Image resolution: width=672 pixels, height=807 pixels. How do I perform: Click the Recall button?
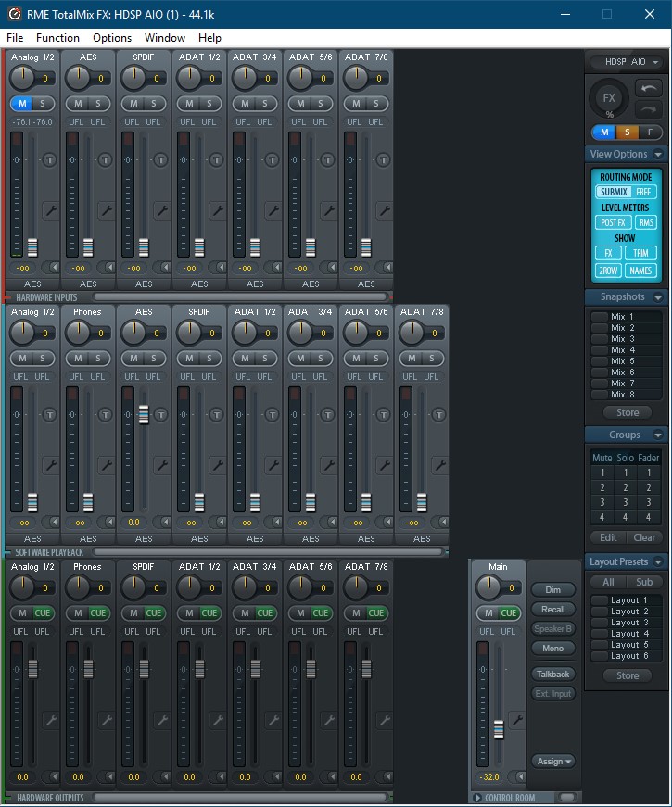pyautogui.click(x=553, y=610)
